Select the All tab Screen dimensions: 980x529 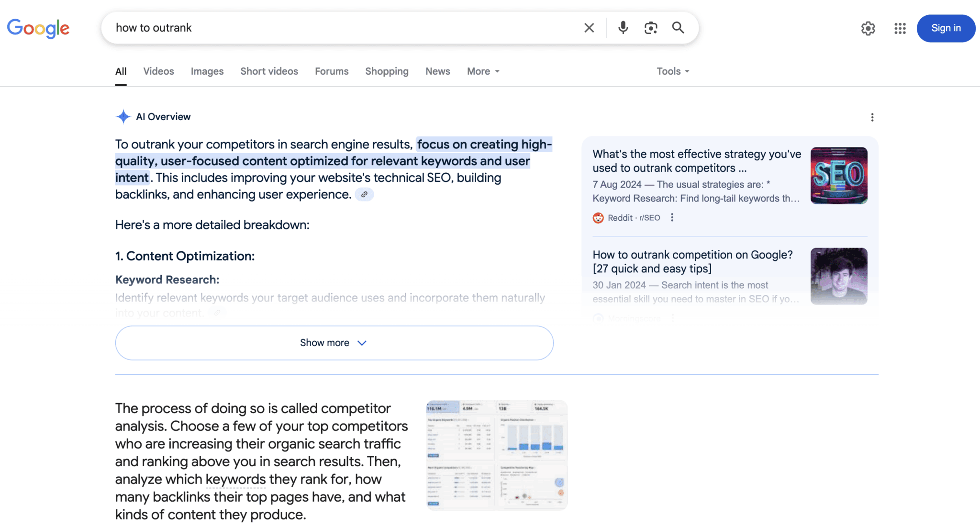click(121, 71)
